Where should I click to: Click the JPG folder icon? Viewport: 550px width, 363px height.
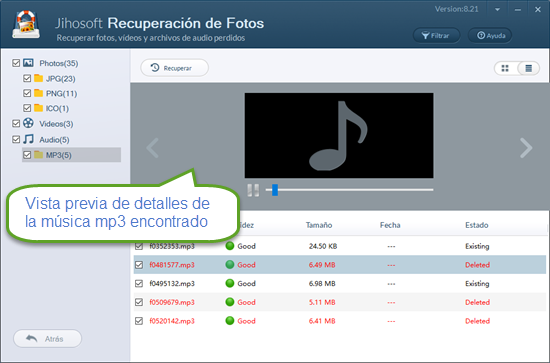point(38,78)
